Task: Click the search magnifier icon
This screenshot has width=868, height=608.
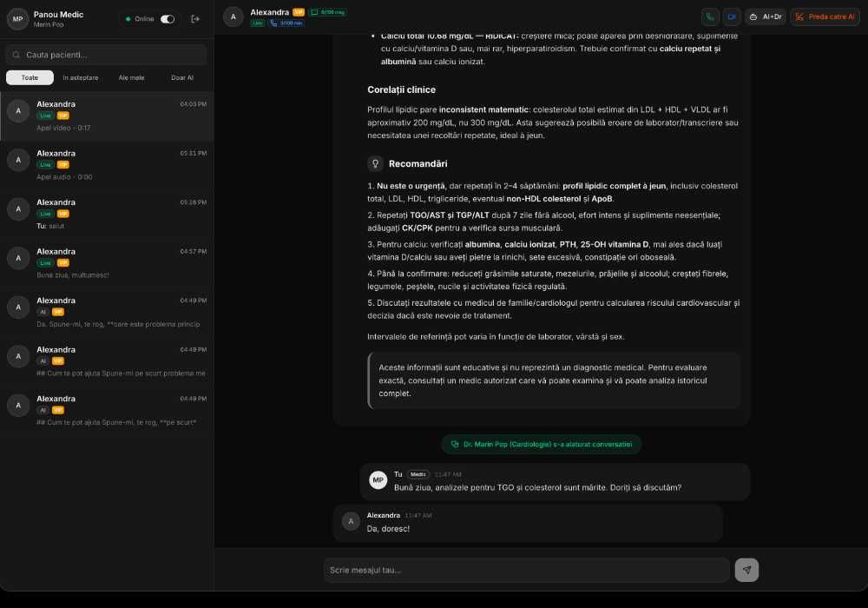Action: tap(16, 55)
